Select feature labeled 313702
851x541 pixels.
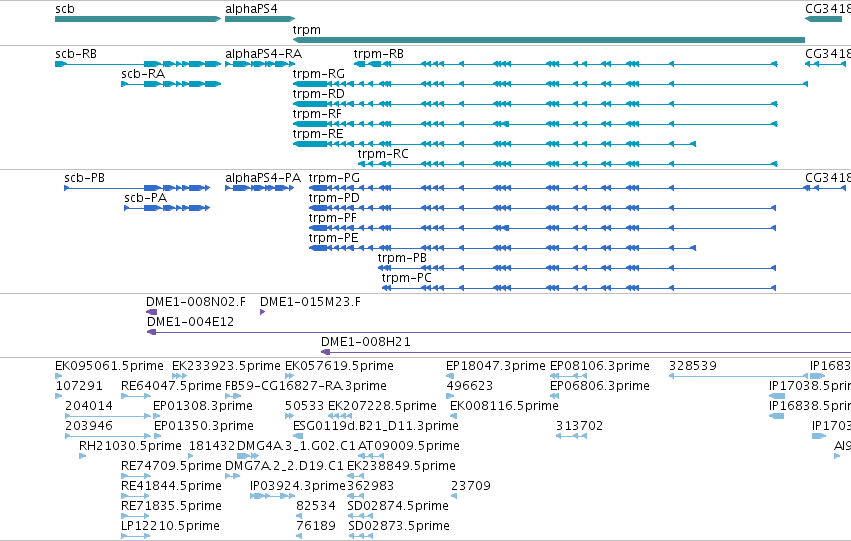point(580,426)
